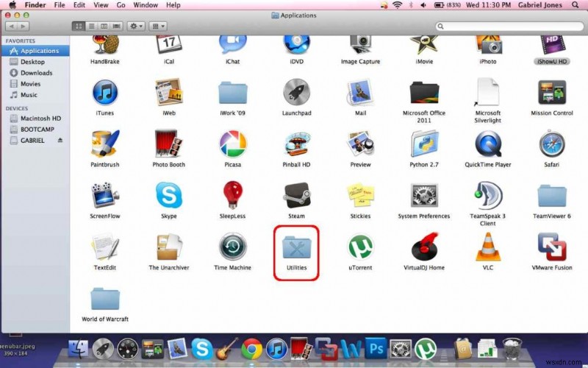Eject the GABRIEL volume
Image resolution: width=588 pixels, height=368 pixels.
coord(60,140)
